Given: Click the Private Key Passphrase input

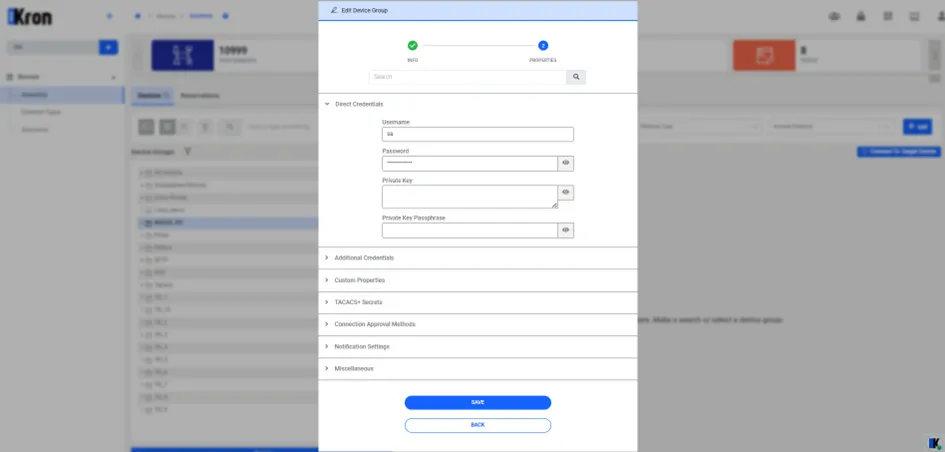Looking at the screenshot, I should point(470,230).
